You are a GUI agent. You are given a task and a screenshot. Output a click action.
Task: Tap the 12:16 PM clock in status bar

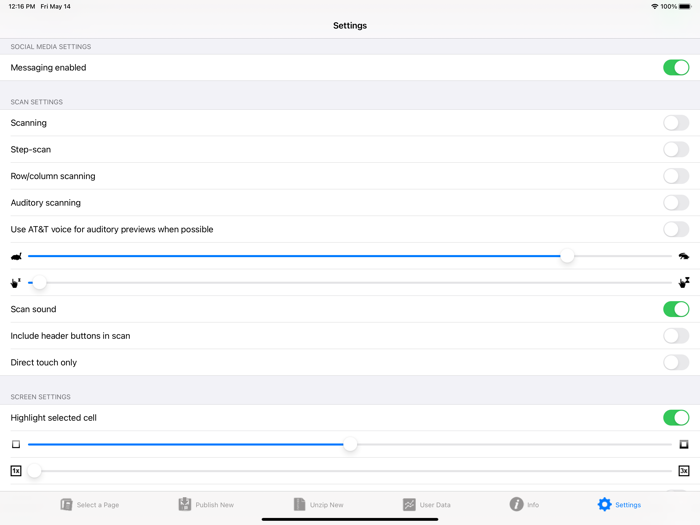(22, 6)
